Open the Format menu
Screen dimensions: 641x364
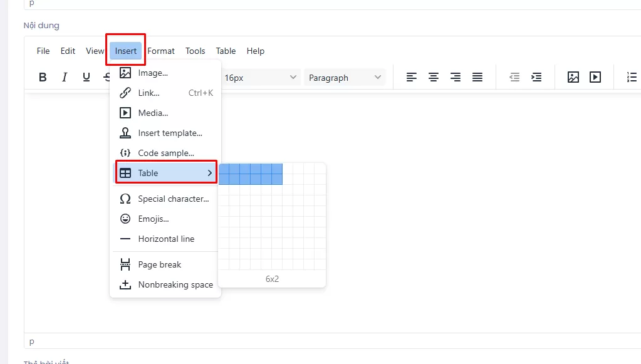[x=161, y=51]
